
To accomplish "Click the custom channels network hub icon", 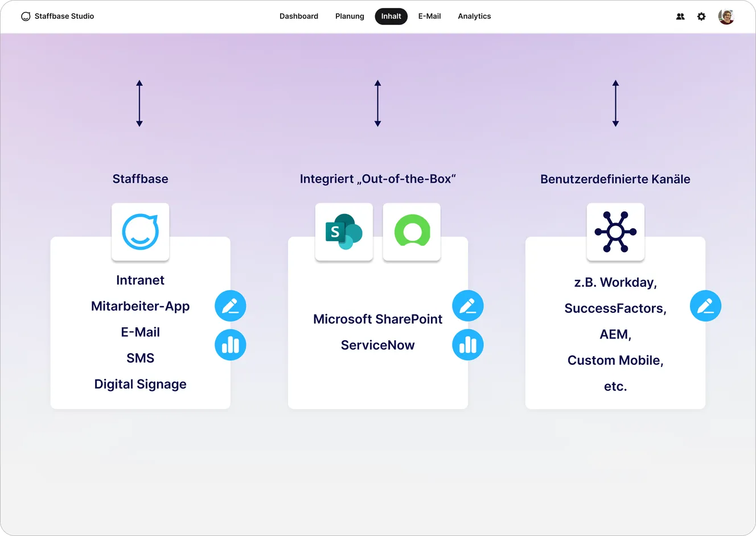I will (615, 232).
